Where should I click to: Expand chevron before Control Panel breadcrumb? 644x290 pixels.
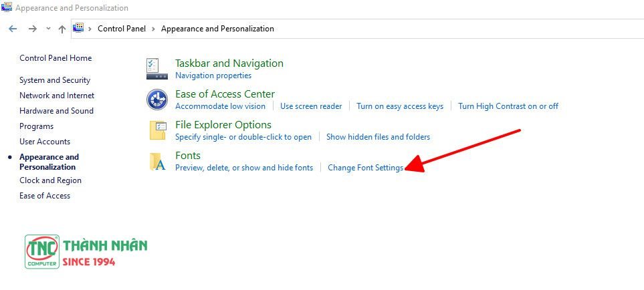[90, 29]
